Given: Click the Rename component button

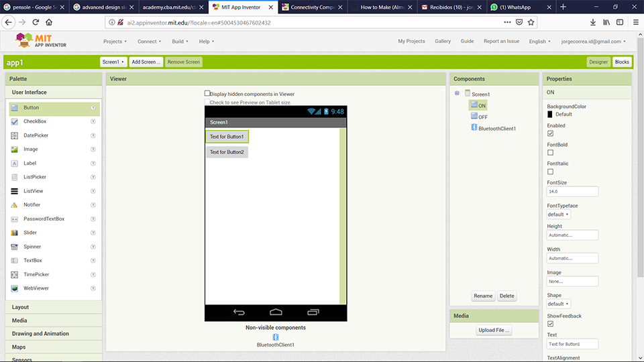Looking at the screenshot, I should 483,296.
